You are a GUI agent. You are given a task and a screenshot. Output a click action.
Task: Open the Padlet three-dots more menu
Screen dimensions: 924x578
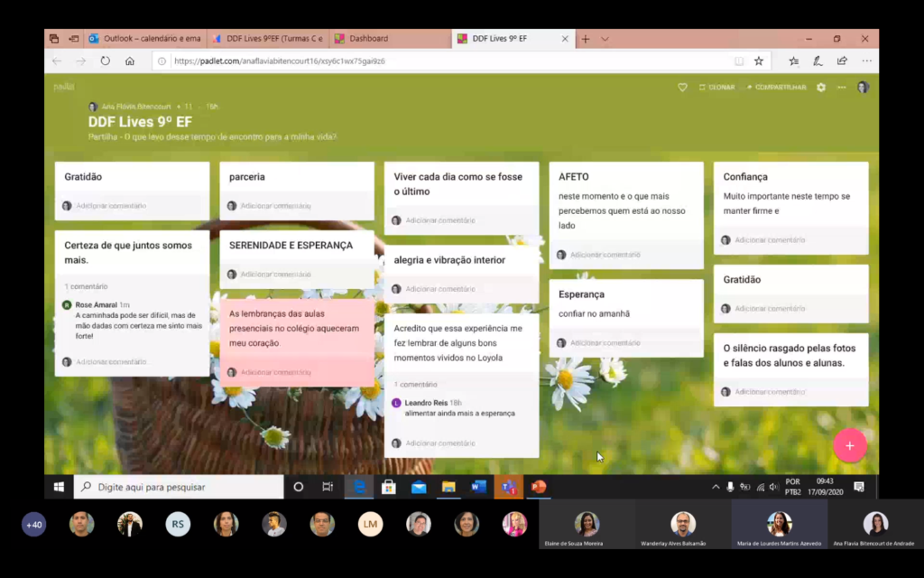(x=841, y=88)
